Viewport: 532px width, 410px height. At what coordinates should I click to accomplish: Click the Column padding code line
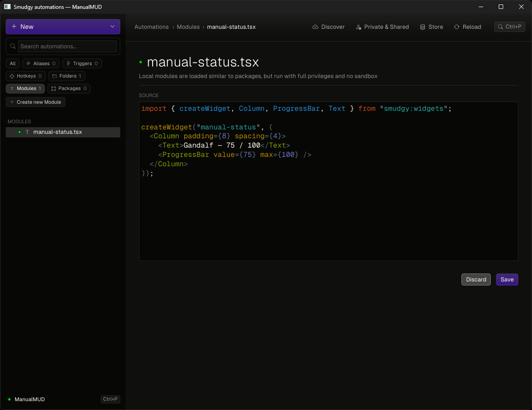tap(217, 136)
